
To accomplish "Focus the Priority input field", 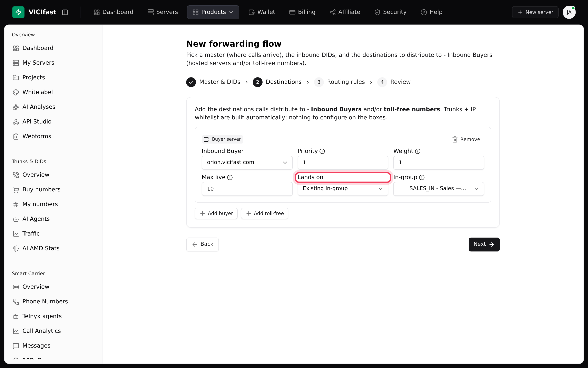I will coord(343,163).
